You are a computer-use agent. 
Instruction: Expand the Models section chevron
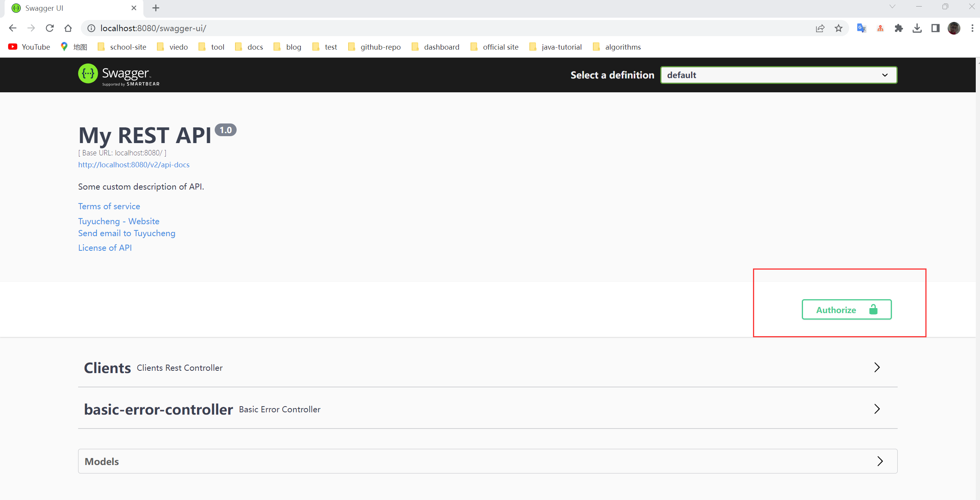pyautogui.click(x=880, y=461)
